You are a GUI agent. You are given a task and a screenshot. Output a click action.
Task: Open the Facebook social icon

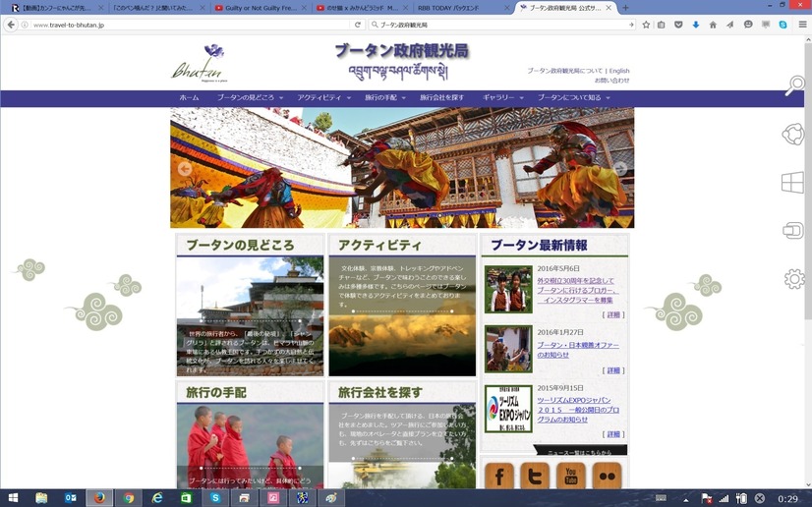(499, 476)
